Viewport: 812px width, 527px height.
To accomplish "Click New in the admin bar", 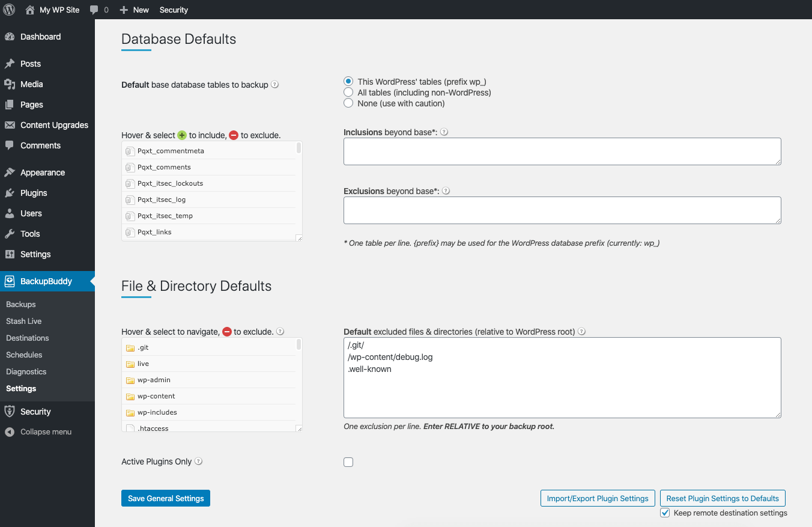I will (x=135, y=10).
